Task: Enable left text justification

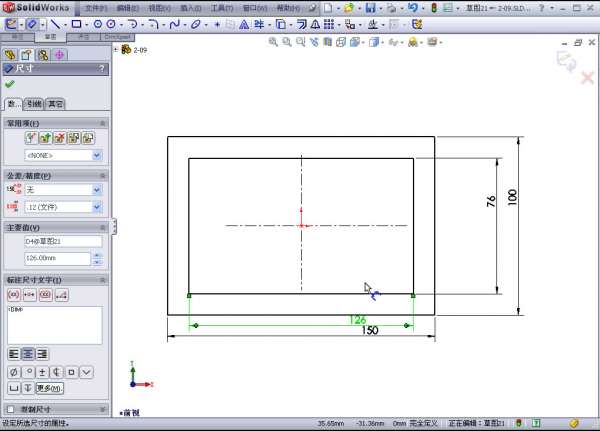Action: pos(14,354)
